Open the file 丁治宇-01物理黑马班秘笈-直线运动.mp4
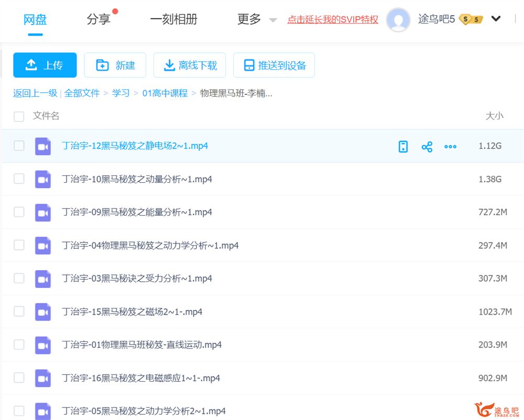 click(x=141, y=345)
